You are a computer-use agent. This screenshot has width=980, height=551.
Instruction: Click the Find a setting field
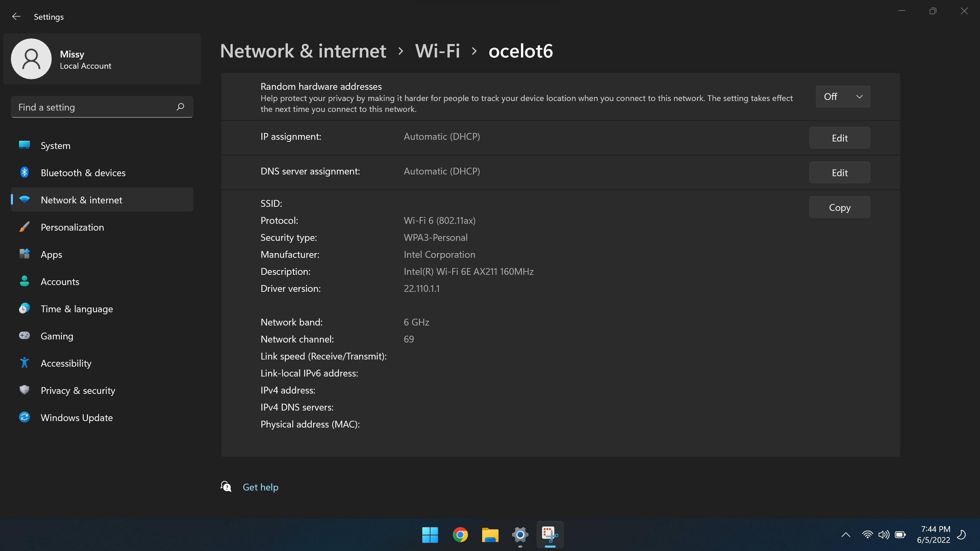point(95,107)
